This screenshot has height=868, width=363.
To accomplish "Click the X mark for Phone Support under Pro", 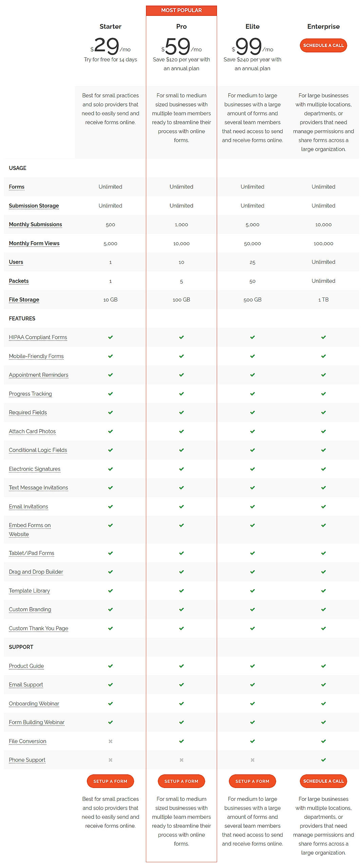I will (182, 760).
